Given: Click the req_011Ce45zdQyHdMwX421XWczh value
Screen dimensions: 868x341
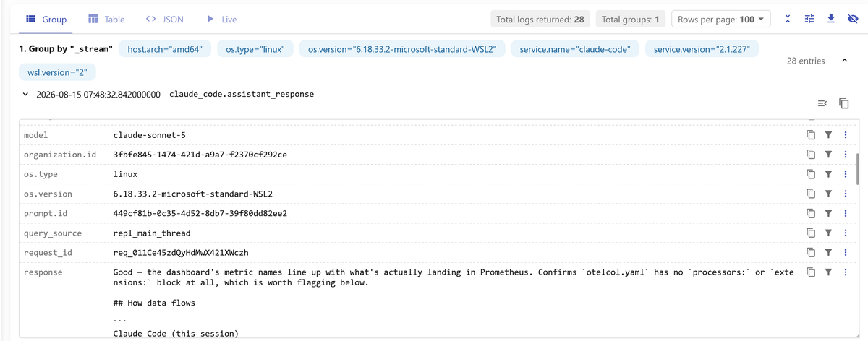Looking at the screenshot, I should click(x=181, y=252).
